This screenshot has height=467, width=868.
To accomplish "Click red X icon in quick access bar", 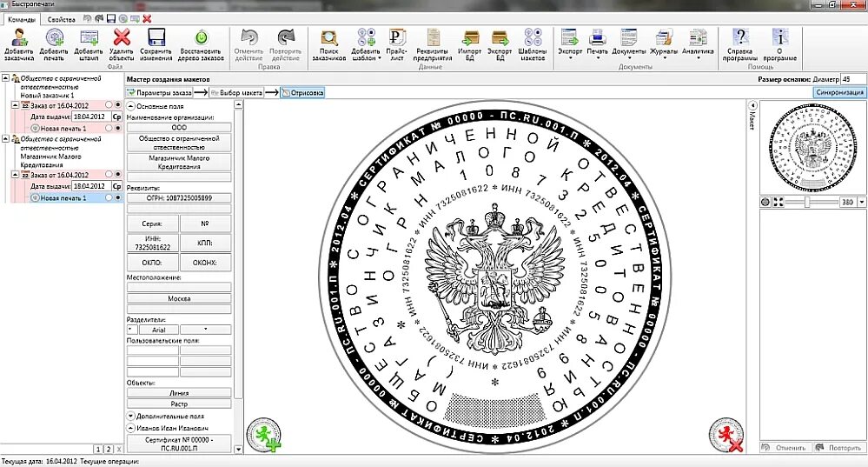I will [x=147, y=19].
